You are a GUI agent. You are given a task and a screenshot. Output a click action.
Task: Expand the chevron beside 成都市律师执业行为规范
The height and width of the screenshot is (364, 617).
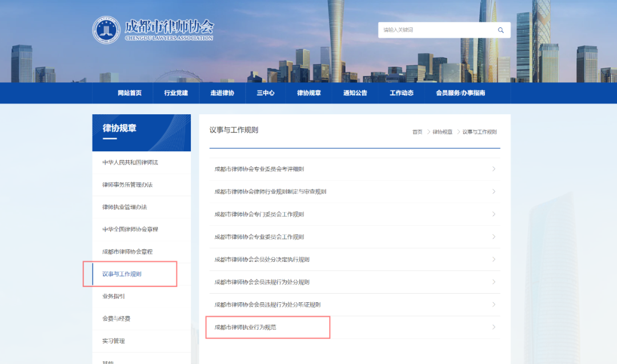[494, 327]
